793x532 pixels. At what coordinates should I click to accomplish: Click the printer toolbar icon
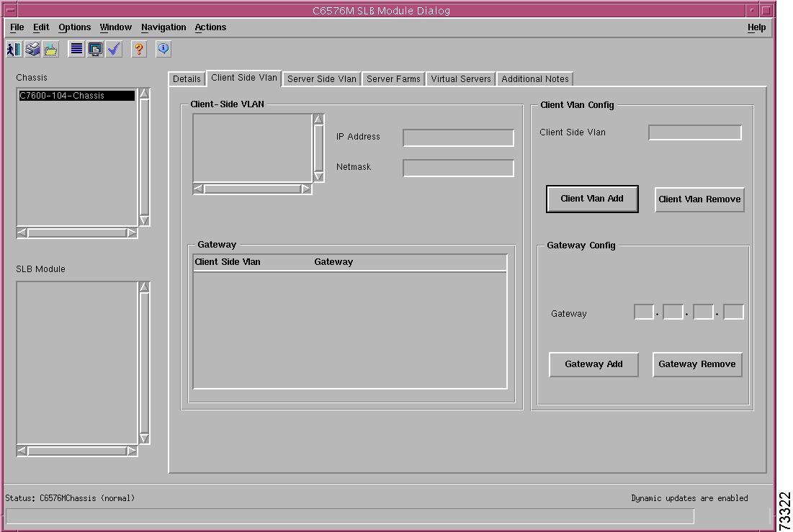pos(33,49)
